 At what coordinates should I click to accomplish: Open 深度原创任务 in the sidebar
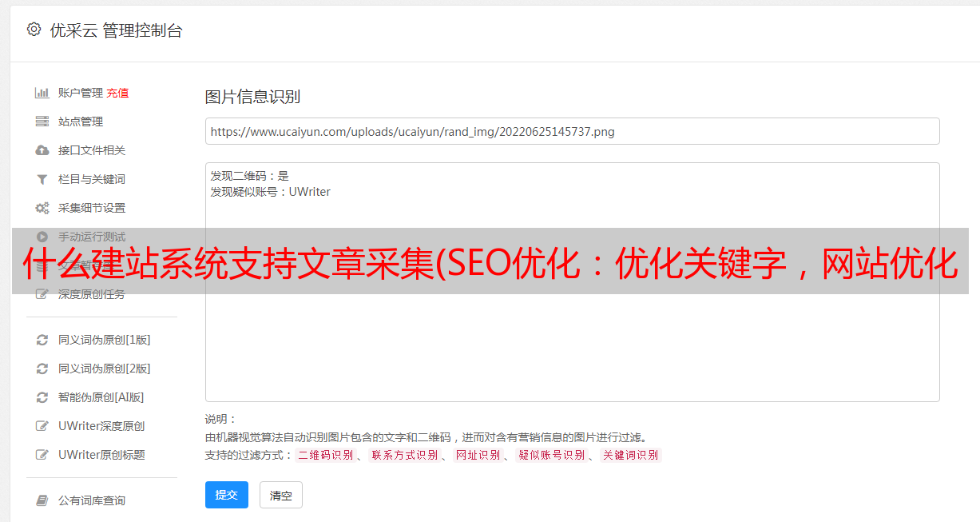pos(92,294)
